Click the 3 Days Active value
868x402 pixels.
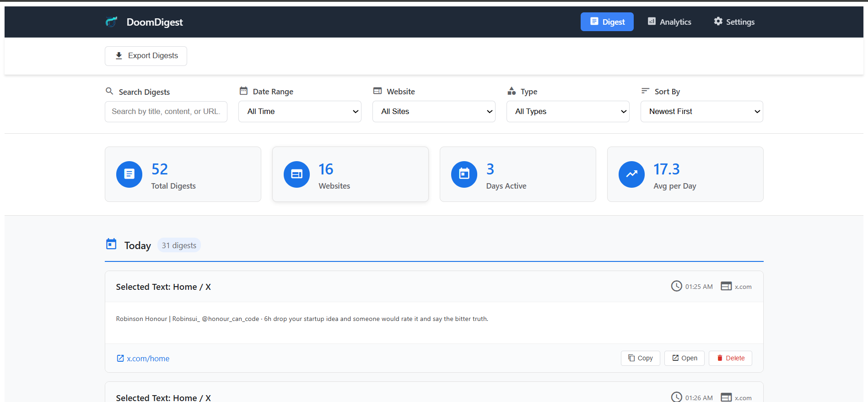[x=490, y=169]
